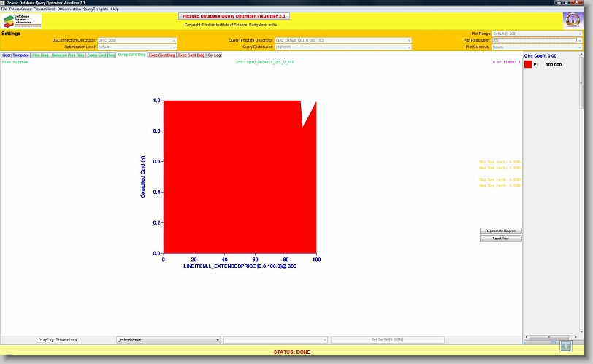Image resolution: width=593 pixels, height=364 pixels.
Task: Open the File menu
Action: pos(4,9)
